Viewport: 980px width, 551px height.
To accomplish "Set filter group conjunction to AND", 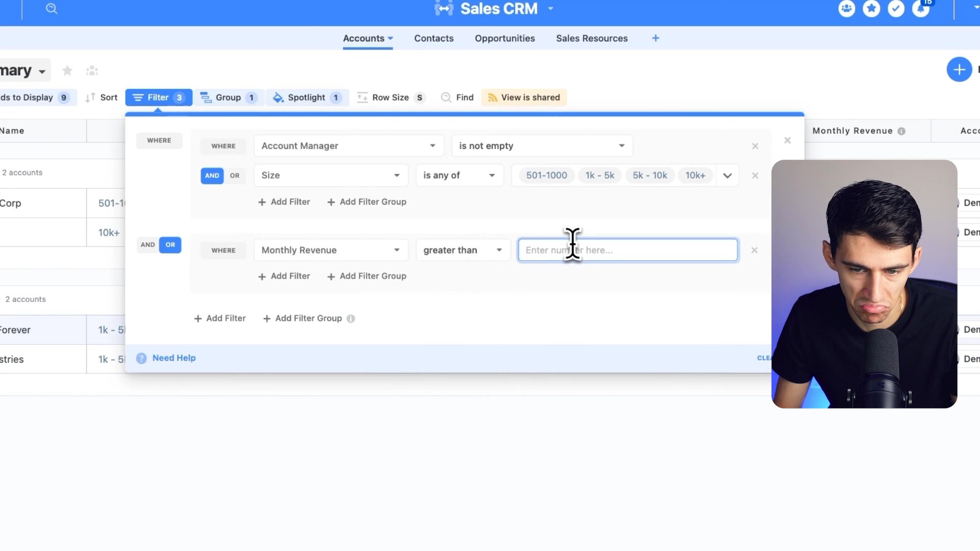I will 148,245.
